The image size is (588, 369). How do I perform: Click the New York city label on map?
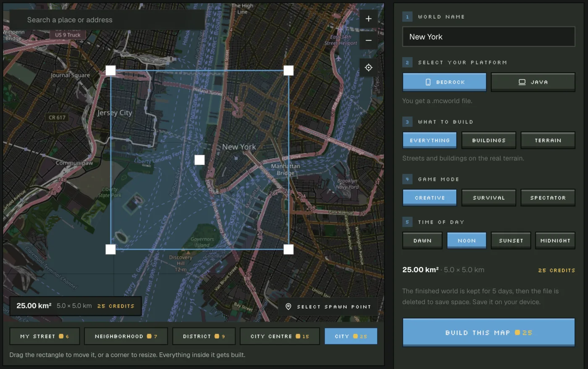point(239,147)
